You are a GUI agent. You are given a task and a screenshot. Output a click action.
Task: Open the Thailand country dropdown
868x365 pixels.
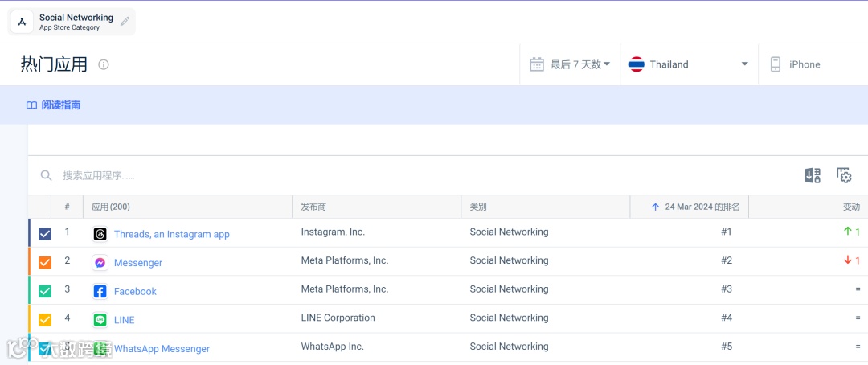690,64
